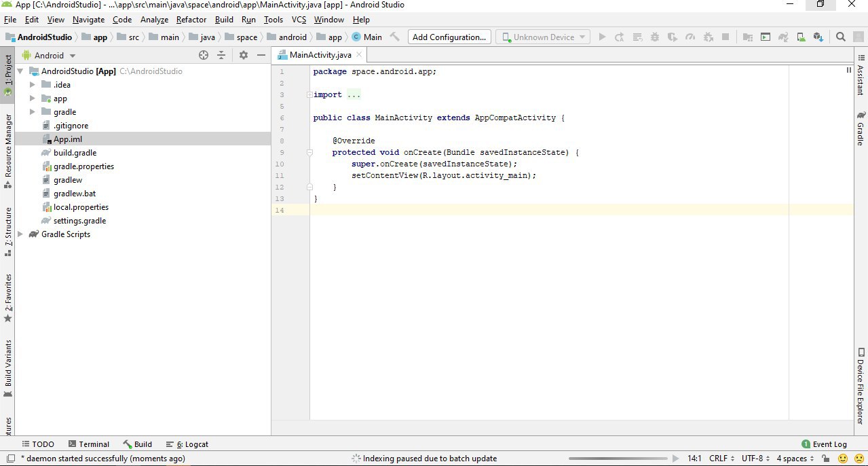The width and height of the screenshot is (868, 466).
Task: Collapse the AndroidStudio [App] root node
Action: 20,71
